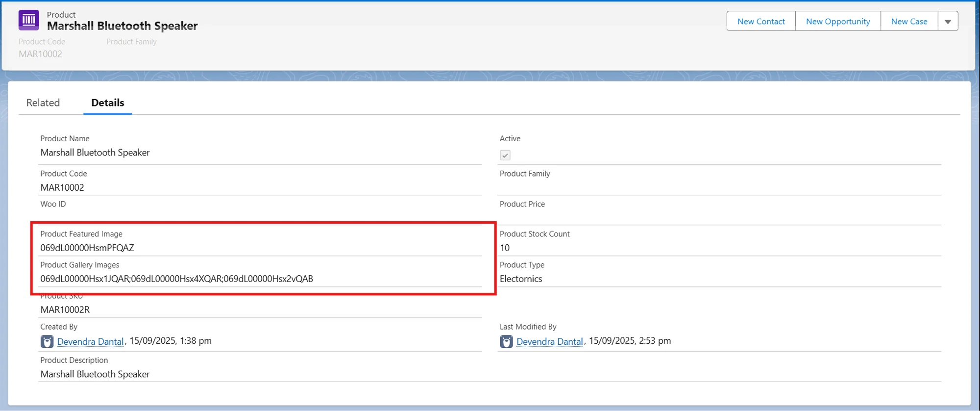
Task: Click the Product Type value Electornics
Action: tap(521, 279)
